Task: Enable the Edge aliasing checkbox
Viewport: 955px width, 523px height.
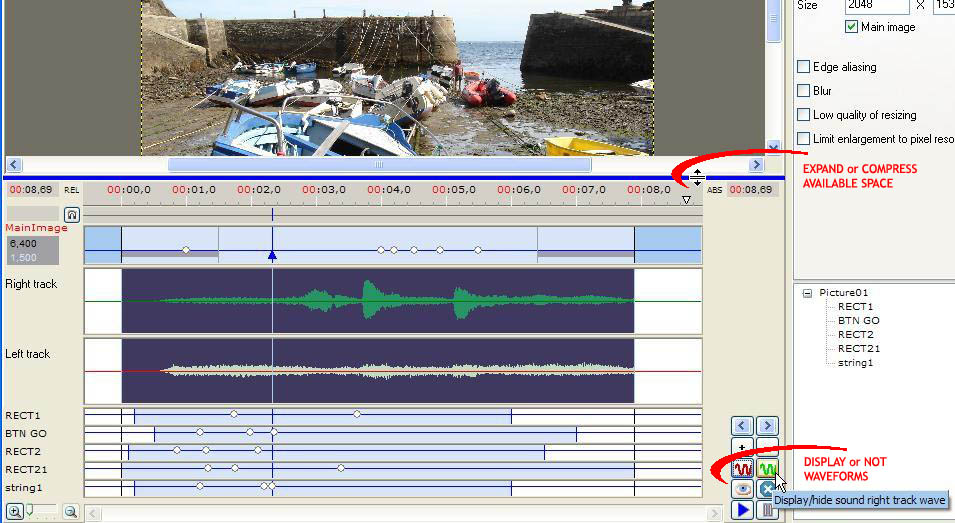Action: coord(803,66)
